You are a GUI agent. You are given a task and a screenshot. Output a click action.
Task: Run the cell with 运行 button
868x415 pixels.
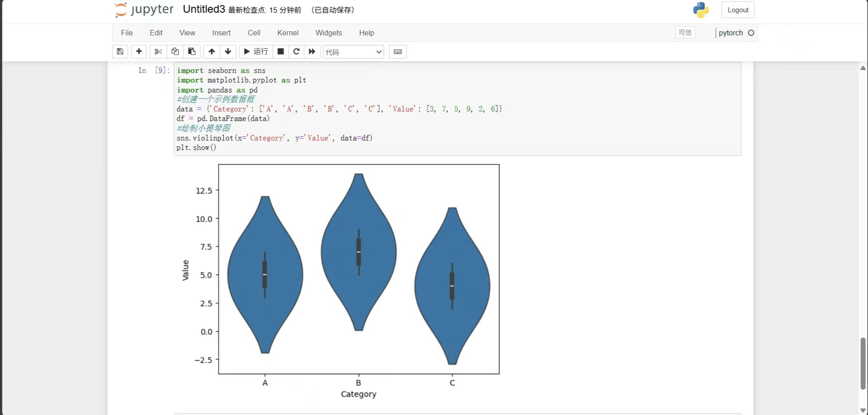coord(256,52)
